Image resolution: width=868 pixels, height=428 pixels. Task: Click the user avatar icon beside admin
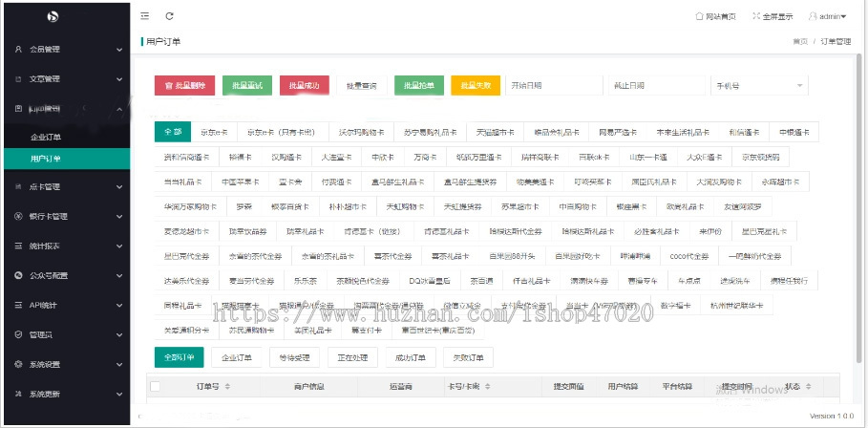[813, 16]
